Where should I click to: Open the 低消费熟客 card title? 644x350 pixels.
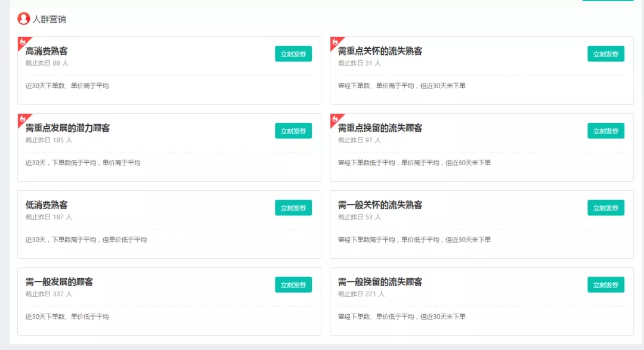(x=47, y=205)
